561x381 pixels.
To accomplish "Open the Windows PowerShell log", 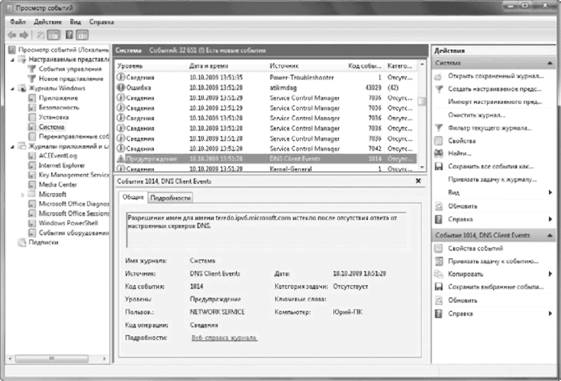I will click(x=68, y=223).
